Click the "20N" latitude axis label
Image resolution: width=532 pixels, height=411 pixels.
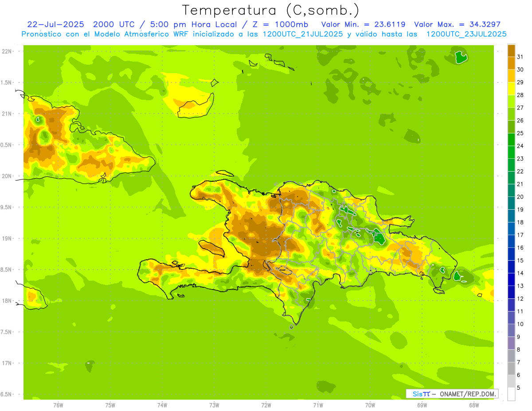[x=8, y=176]
